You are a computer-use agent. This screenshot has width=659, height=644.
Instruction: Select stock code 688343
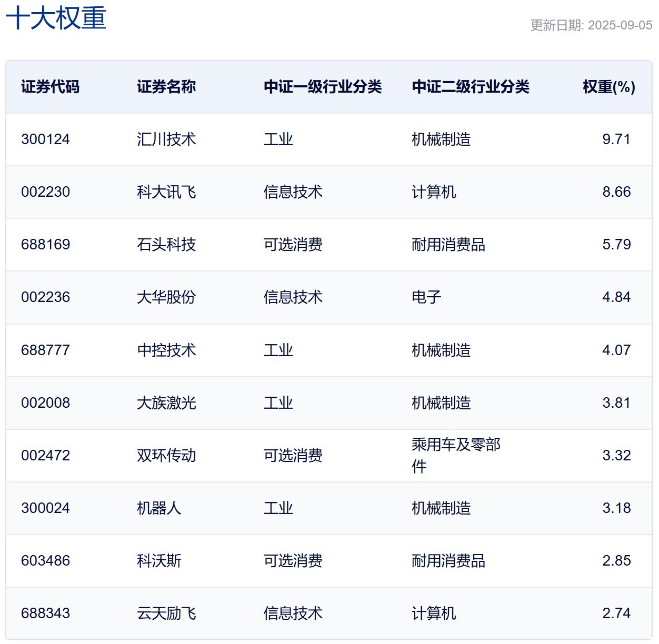click(x=45, y=613)
